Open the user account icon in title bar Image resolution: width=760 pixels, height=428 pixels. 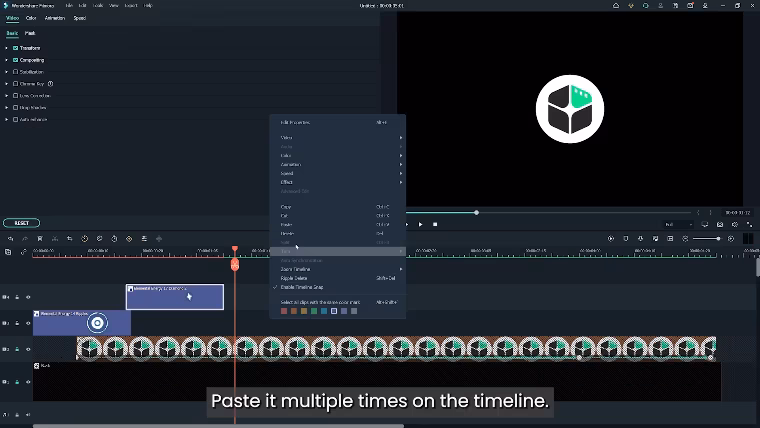pos(660,6)
